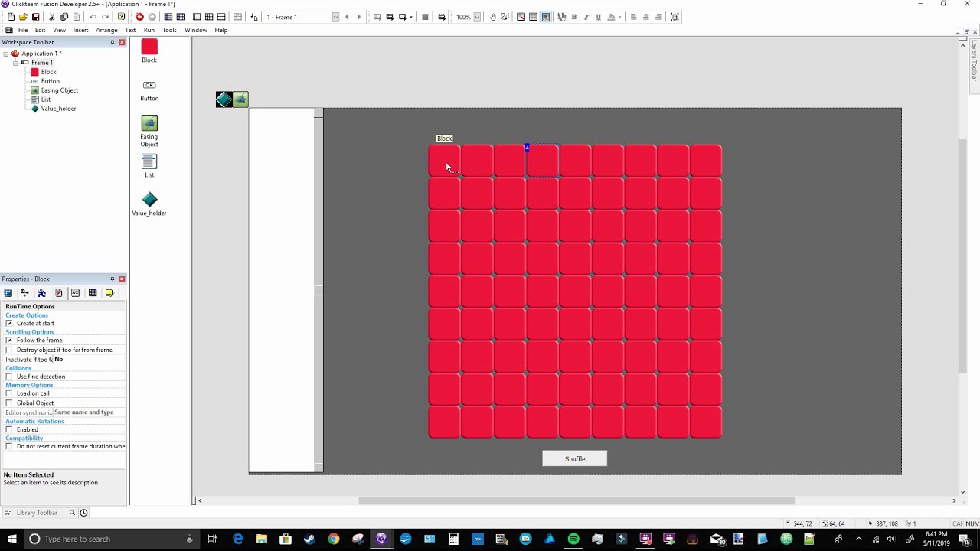Enable Automatic Rotations checkbox
This screenshot has height=551, width=980.
(9, 430)
